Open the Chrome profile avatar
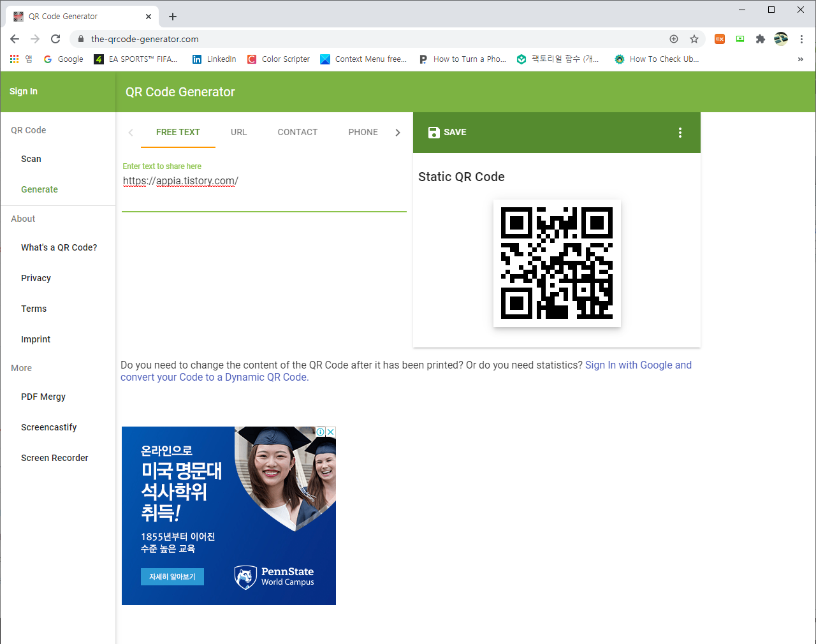The height and width of the screenshot is (644, 816). click(781, 39)
